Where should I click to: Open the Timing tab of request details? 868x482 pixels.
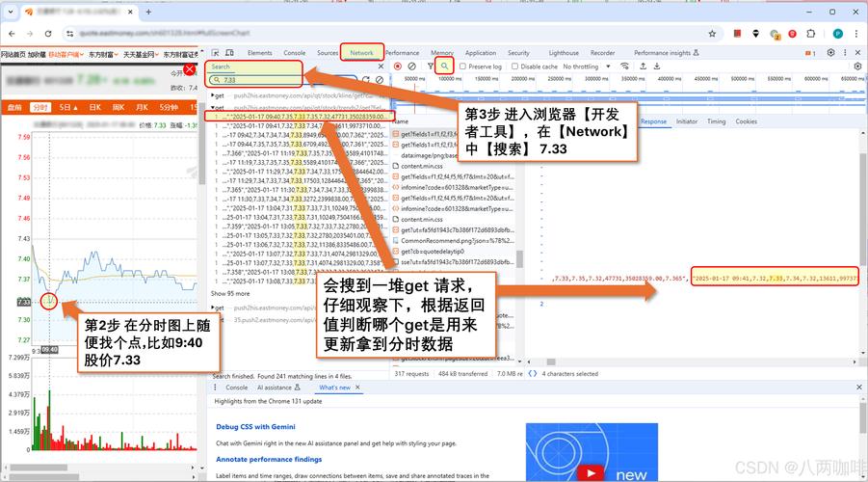point(716,121)
